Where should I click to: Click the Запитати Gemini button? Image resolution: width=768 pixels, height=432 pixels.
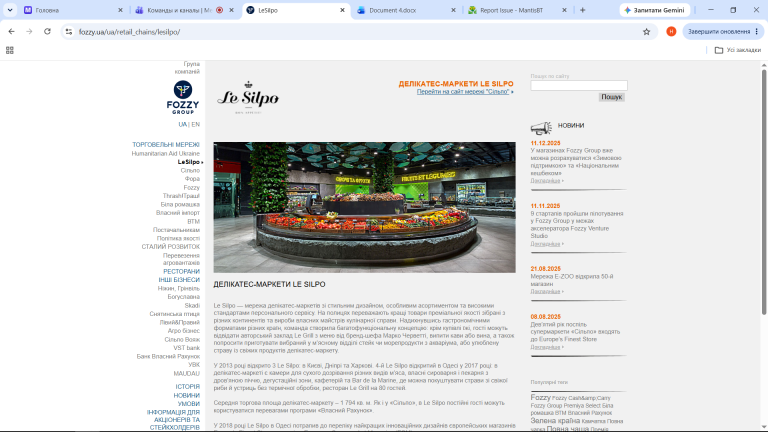[655, 10]
